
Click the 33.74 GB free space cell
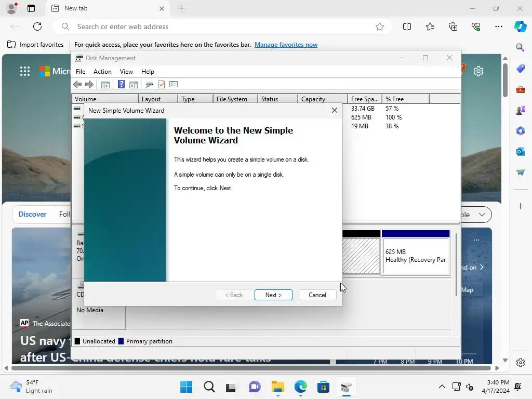363,109
